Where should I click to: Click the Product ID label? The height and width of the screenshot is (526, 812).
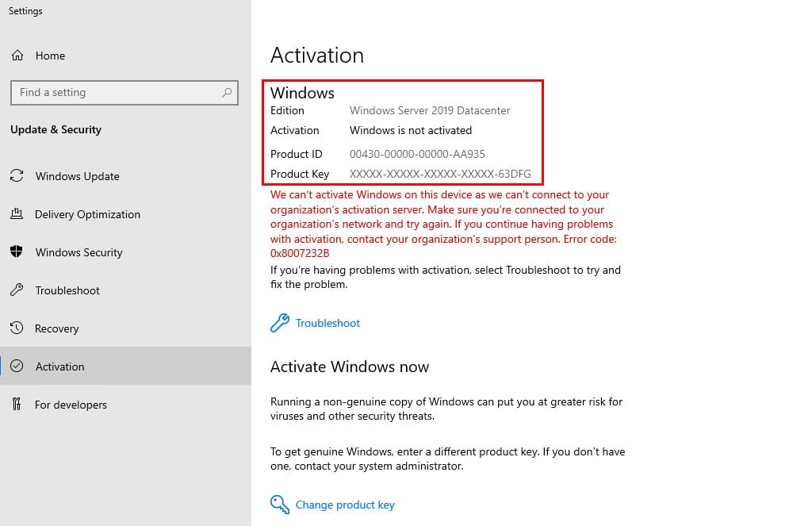tap(297, 154)
